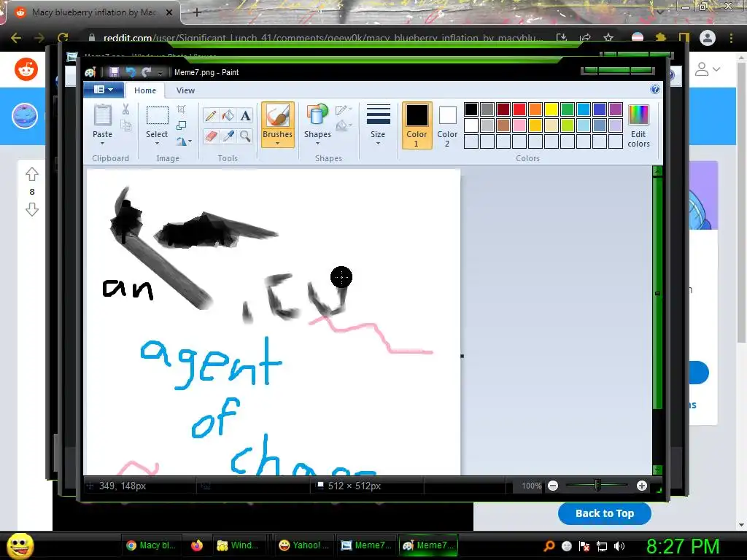Open the Shapes gallery icon

click(317, 115)
